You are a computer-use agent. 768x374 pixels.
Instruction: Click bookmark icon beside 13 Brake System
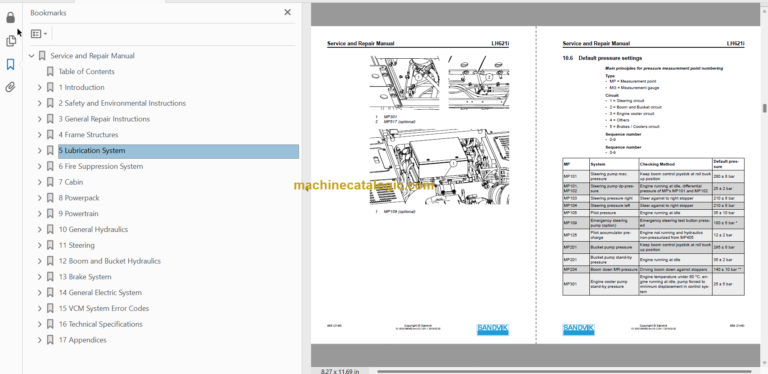click(50, 277)
